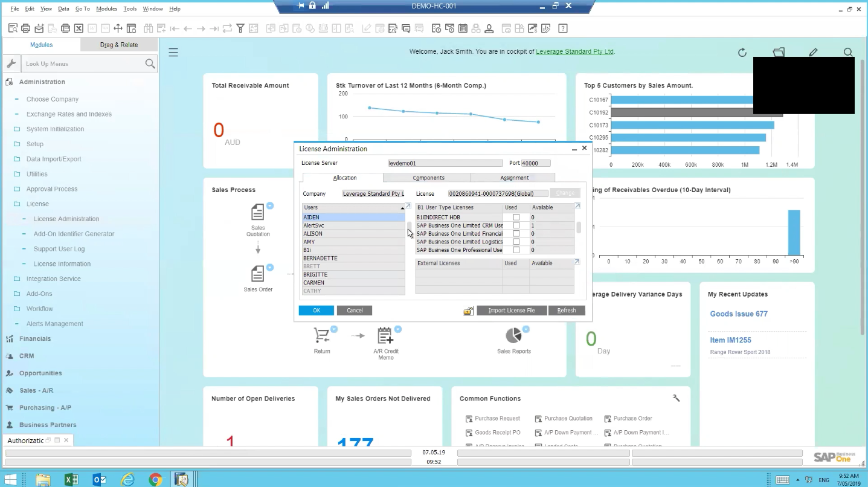Open the Goods Issue 677 link
Viewport: 868px width, 487px height.
pos(739,314)
